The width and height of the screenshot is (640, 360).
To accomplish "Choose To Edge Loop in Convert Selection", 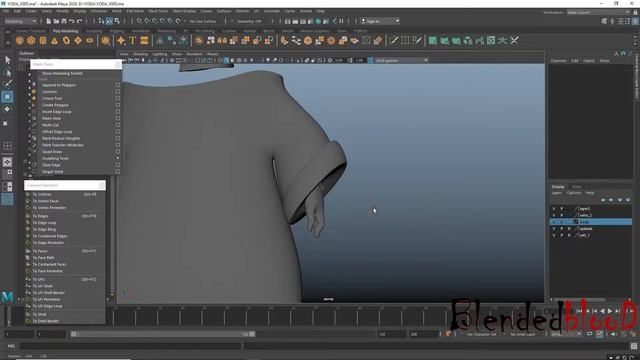I will [44, 223].
